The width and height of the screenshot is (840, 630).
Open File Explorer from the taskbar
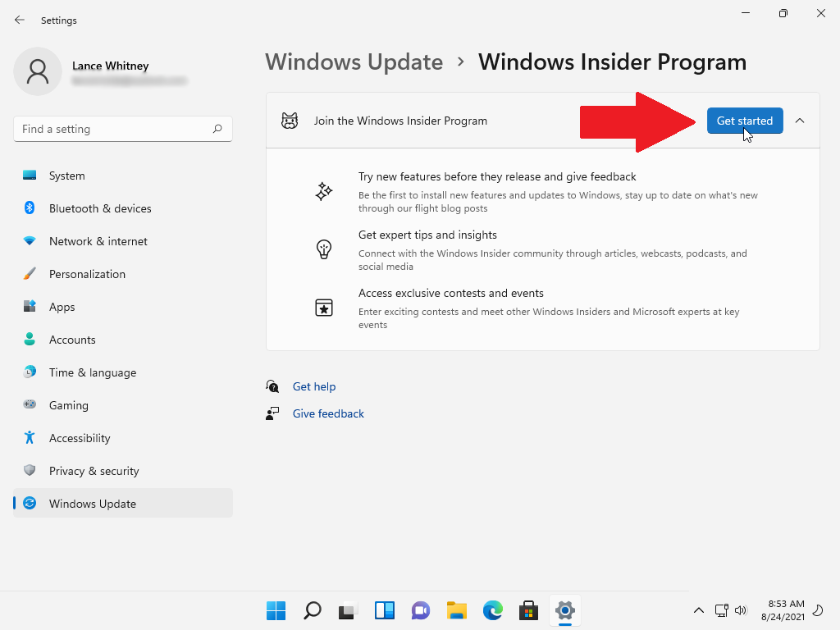click(456, 610)
